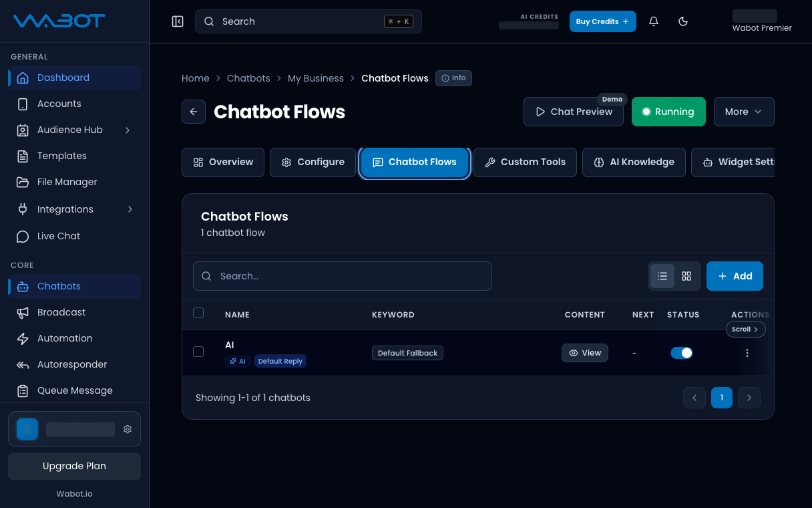Click the top Search box
The width and height of the screenshot is (812, 508).
click(x=309, y=21)
